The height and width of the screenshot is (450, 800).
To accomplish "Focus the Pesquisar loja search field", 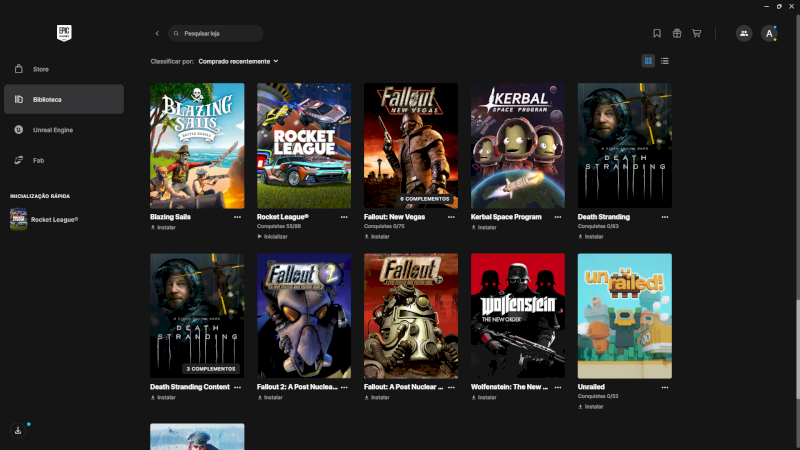I will 216,33.
